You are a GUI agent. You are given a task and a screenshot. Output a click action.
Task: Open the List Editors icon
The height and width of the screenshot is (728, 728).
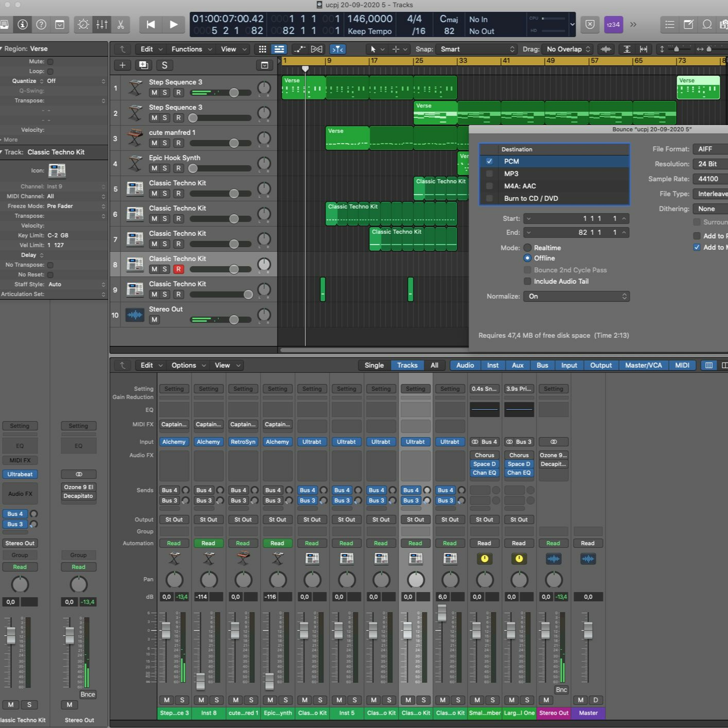(670, 25)
